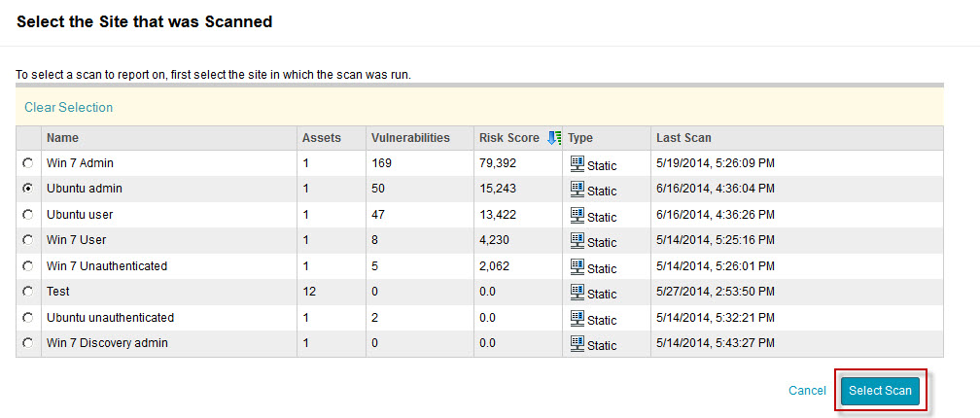Click the Static type icon for Ubuntu user
Viewport: 980px width, 418px height.
tap(577, 215)
